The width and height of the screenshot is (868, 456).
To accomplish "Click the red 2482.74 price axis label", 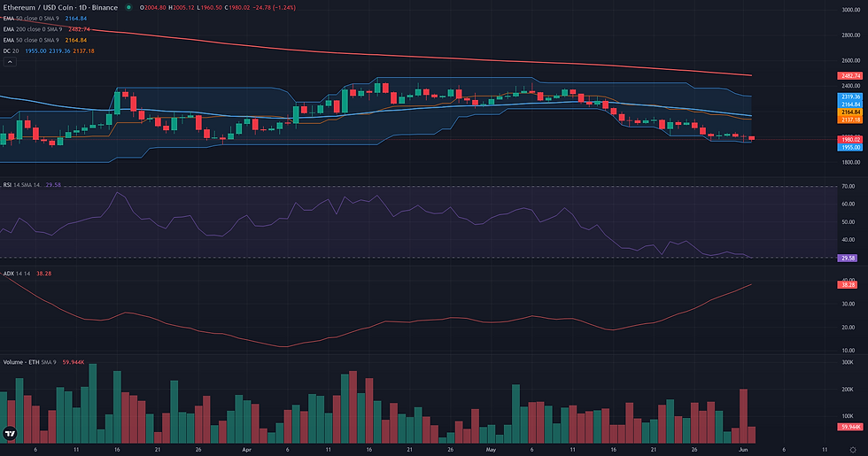I will click(x=850, y=76).
